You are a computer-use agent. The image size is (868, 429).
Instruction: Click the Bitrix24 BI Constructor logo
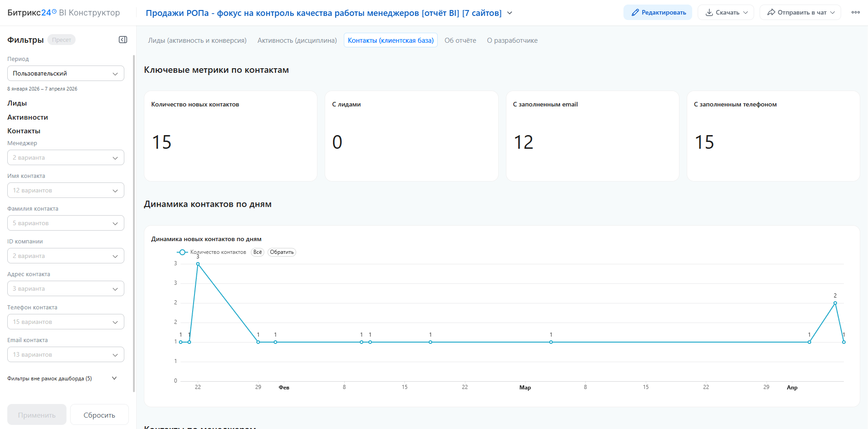64,13
